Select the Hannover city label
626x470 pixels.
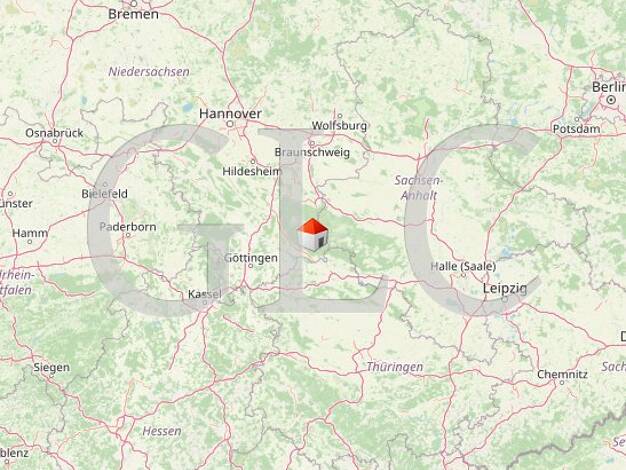pyautogui.click(x=230, y=114)
